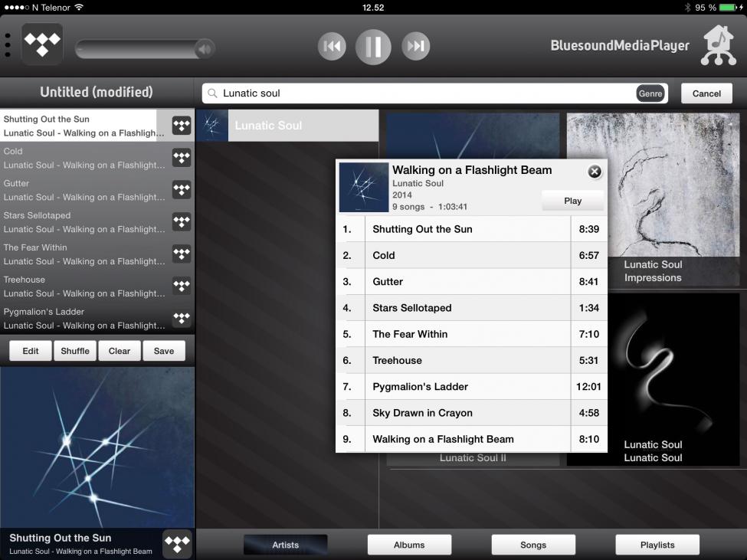This screenshot has height=560, width=747.
Task: Pause the current playback
Action: pyautogui.click(x=373, y=47)
